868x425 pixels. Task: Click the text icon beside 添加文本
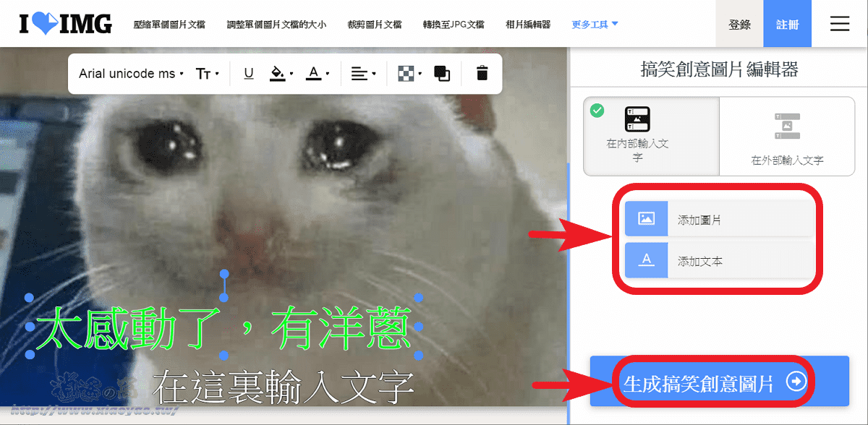(647, 261)
